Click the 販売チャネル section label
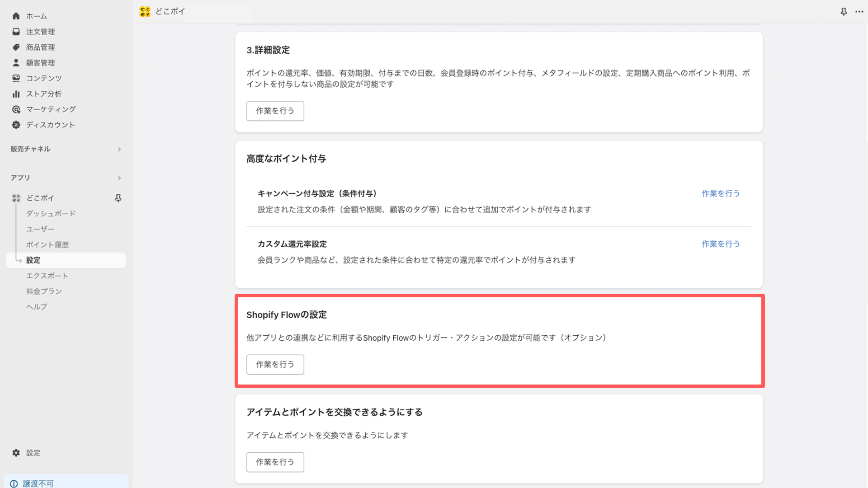Viewport: 868px width, 488px height. tap(30, 149)
